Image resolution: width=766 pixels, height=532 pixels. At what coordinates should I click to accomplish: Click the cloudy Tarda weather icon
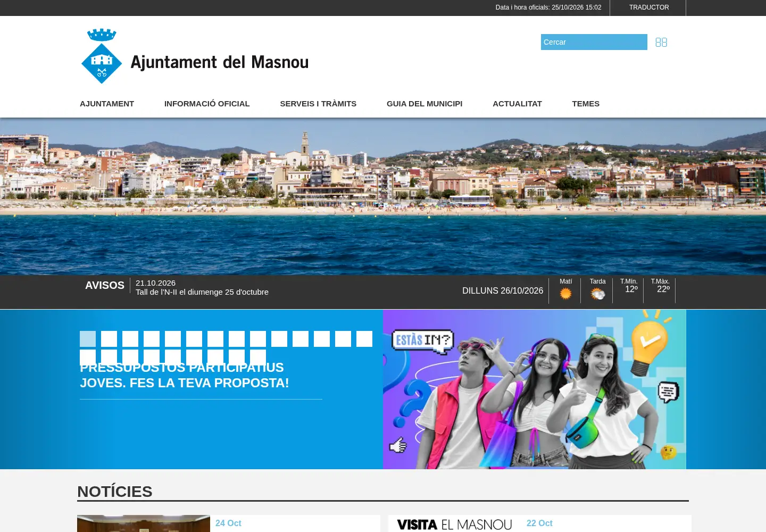(598, 294)
